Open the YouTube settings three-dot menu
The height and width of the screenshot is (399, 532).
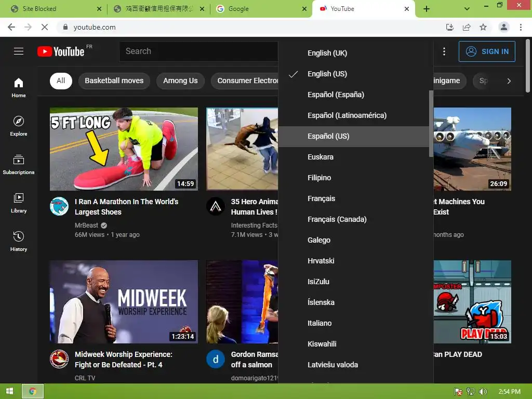pos(444,51)
